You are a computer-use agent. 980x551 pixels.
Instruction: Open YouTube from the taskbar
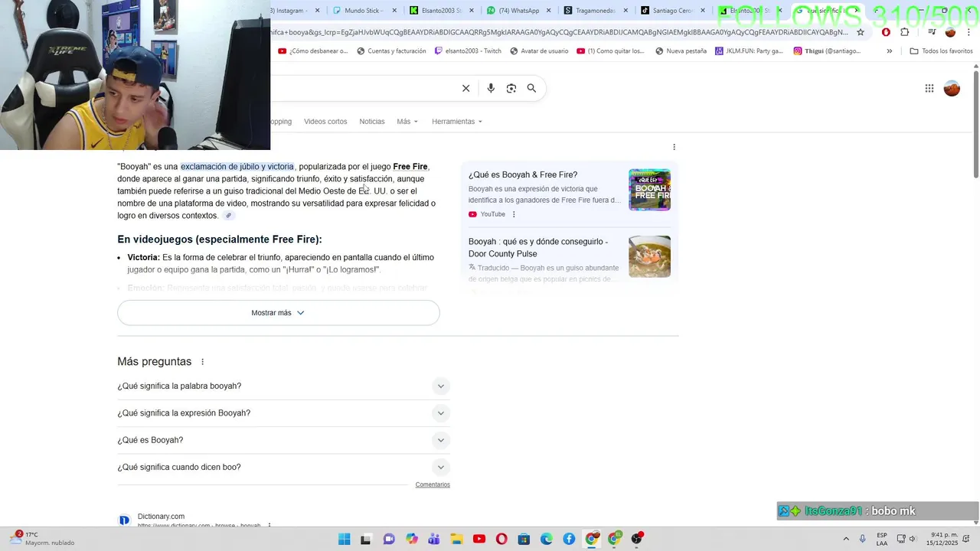(x=479, y=539)
